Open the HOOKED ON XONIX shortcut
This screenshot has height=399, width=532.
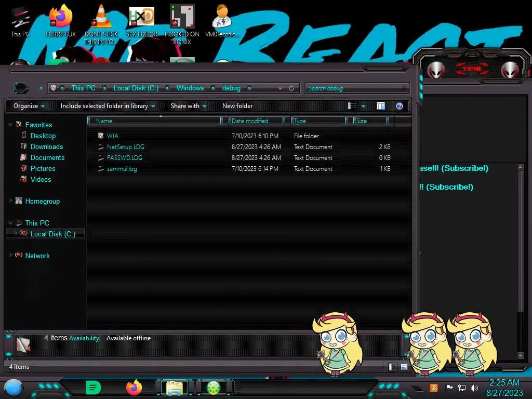[x=182, y=24]
